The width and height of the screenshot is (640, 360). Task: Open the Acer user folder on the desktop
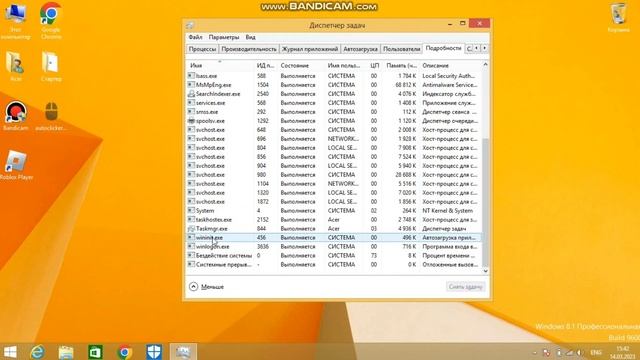point(16,67)
